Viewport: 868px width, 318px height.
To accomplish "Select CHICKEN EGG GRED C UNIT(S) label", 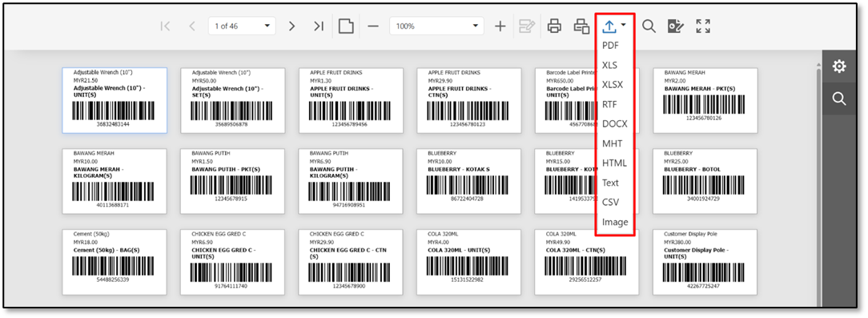I will (x=232, y=262).
